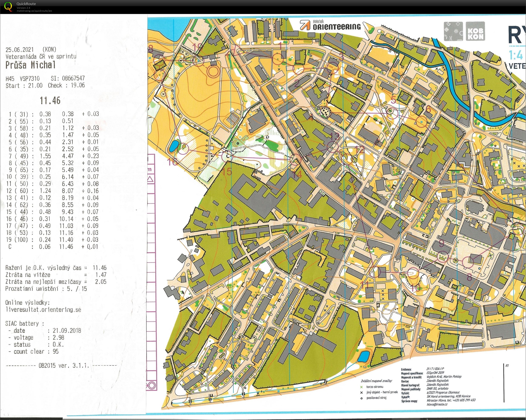Click the grey symbols logo beside KOB KON

tap(453, 31)
